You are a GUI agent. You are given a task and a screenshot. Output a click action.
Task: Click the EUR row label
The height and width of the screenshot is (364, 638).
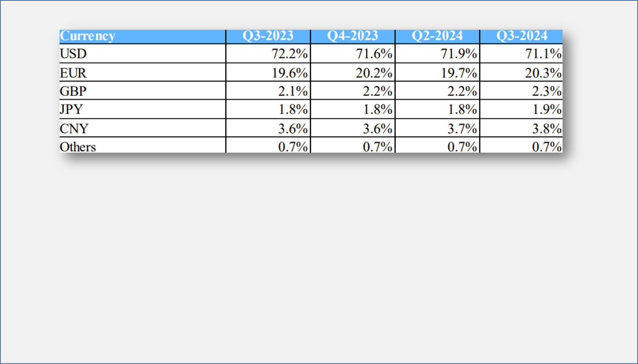coord(73,73)
